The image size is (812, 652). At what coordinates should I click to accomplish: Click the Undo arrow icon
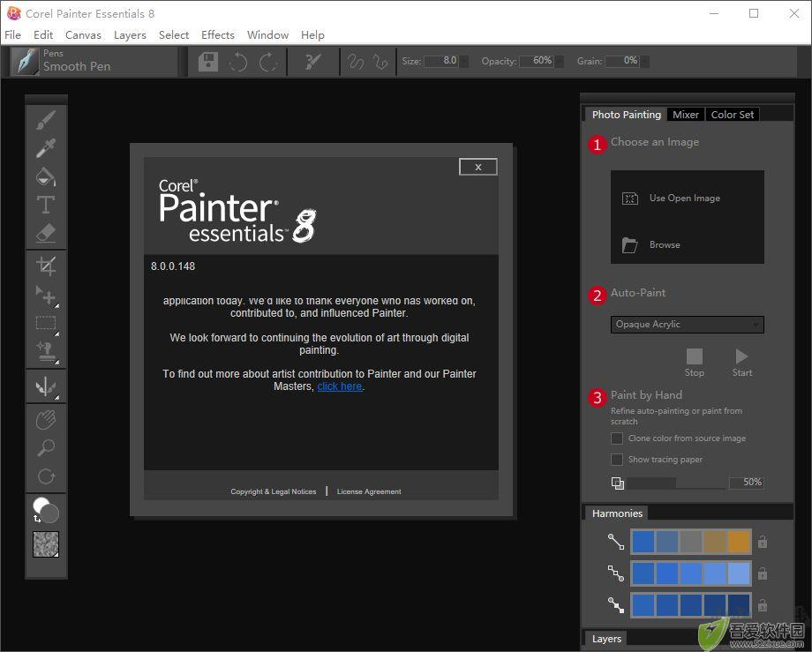(x=238, y=62)
